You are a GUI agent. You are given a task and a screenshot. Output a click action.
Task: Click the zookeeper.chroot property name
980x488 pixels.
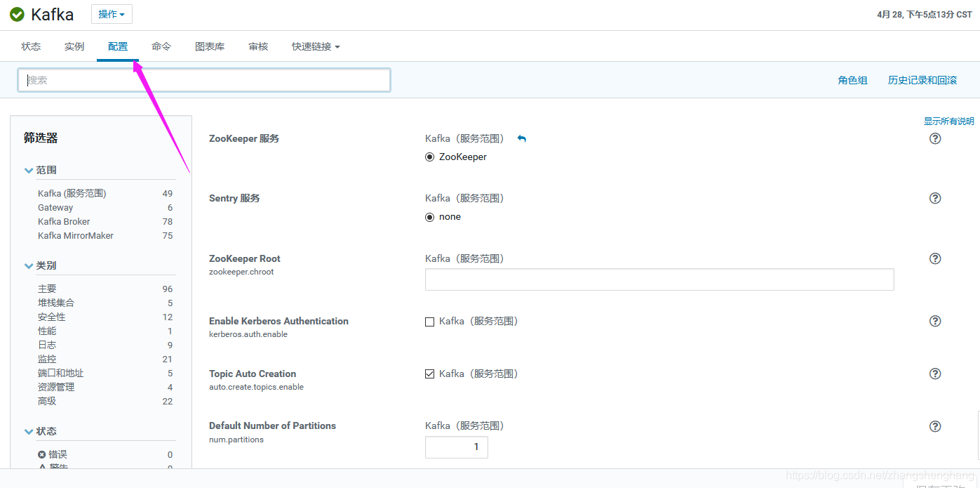(241, 272)
